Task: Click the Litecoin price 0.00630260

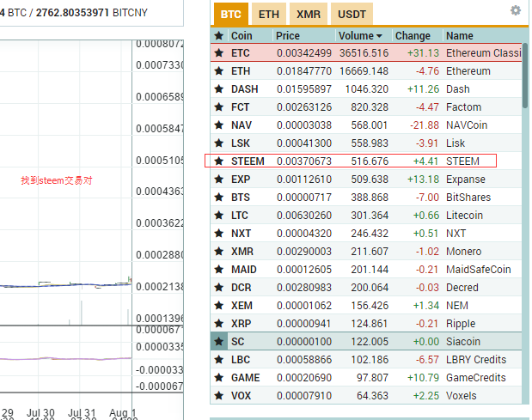Action: click(x=304, y=216)
